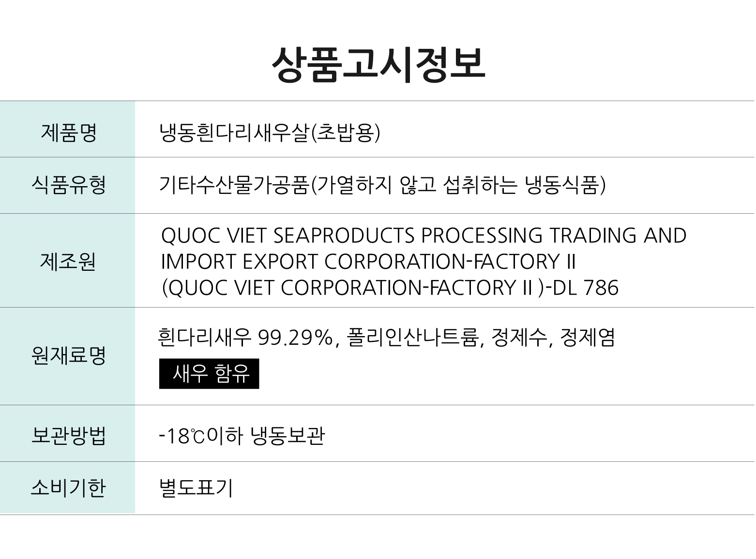Select the 원재료명 label cell

67,356
